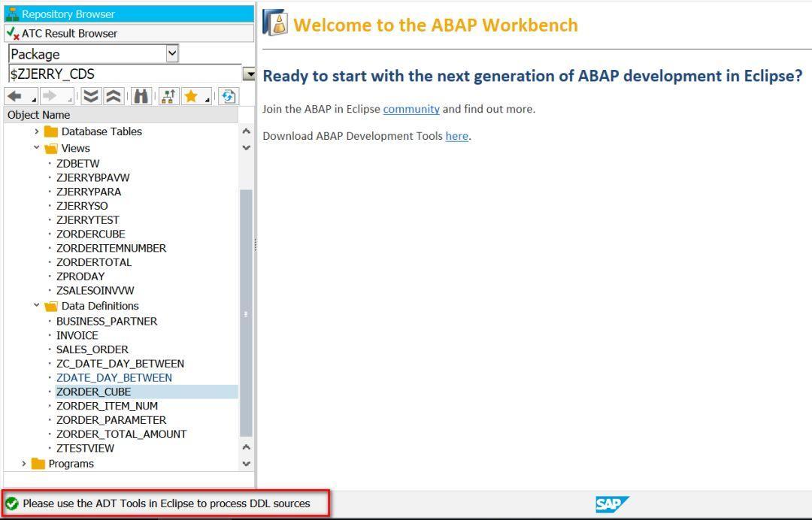
Task: Expand the Programs node
Action: (x=24, y=464)
